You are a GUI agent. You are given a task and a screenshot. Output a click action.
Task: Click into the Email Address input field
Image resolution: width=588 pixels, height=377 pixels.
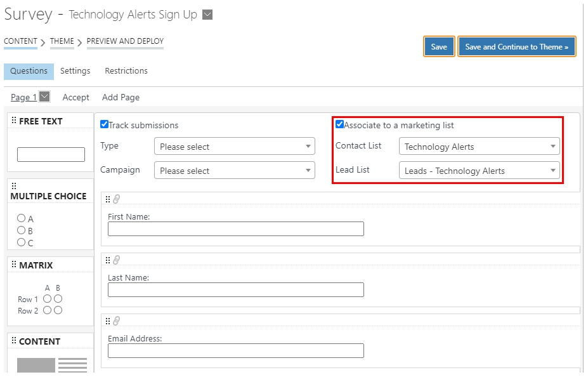[236, 351]
